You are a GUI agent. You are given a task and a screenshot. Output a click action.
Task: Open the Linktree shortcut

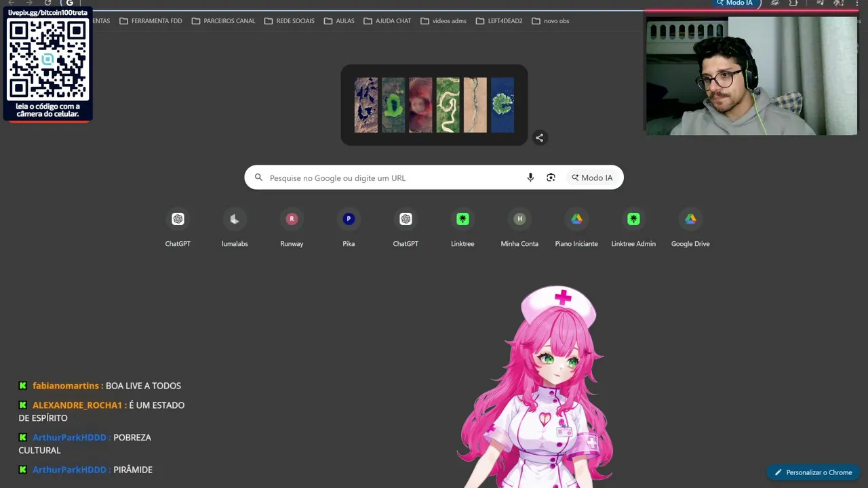[x=462, y=228]
